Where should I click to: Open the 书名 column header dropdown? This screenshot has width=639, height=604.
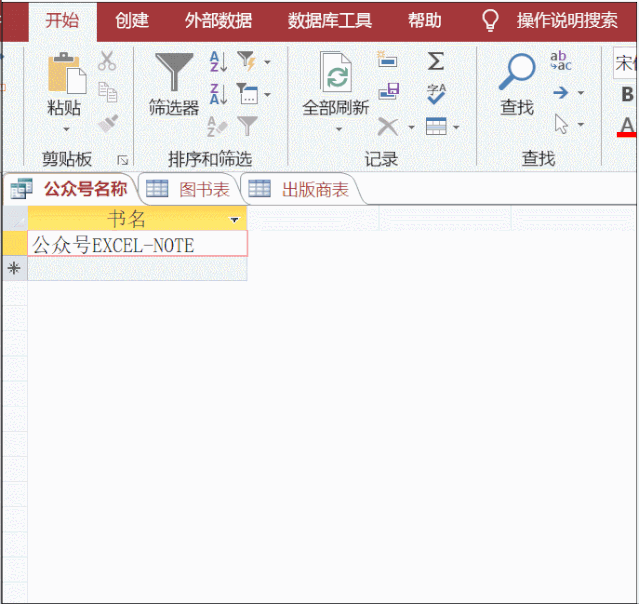(235, 219)
